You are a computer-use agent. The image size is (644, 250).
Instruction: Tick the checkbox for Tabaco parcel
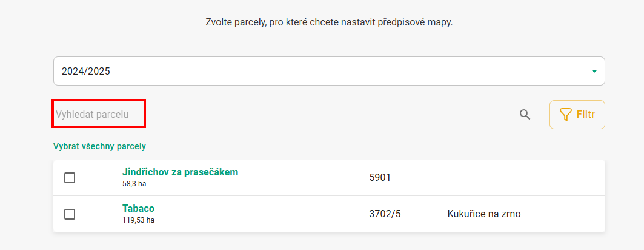[x=70, y=214]
